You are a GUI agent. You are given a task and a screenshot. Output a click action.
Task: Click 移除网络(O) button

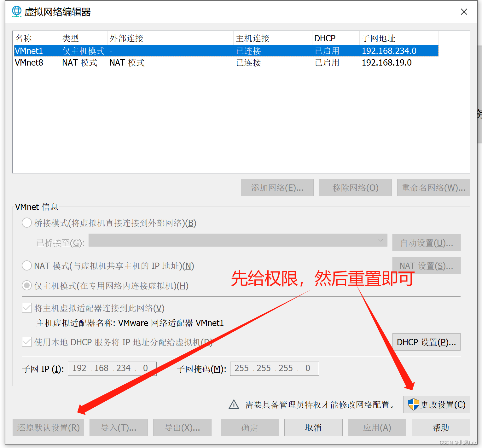[x=355, y=188]
